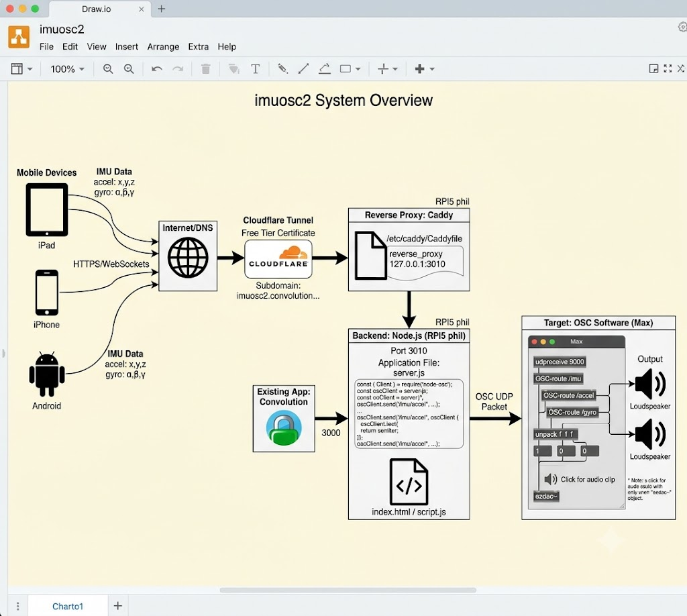Open the Edit menu
This screenshot has height=616, width=687.
70,47
